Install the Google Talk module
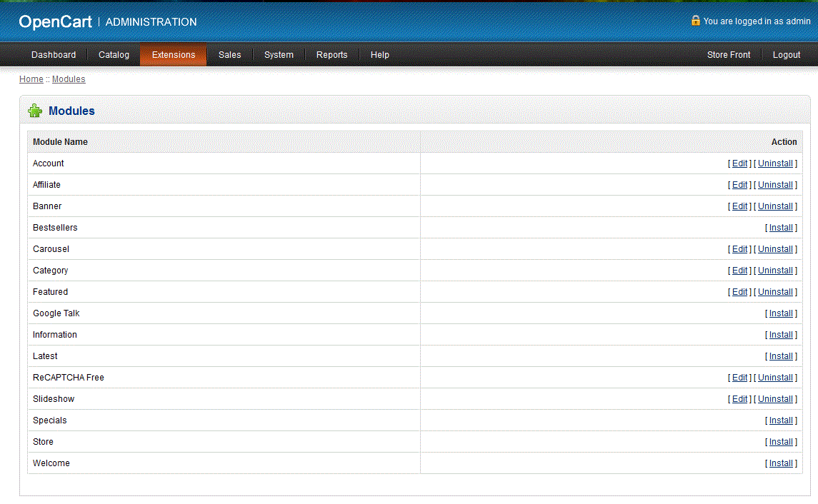Image resolution: width=818 pixels, height=504 pixels. 781,313
